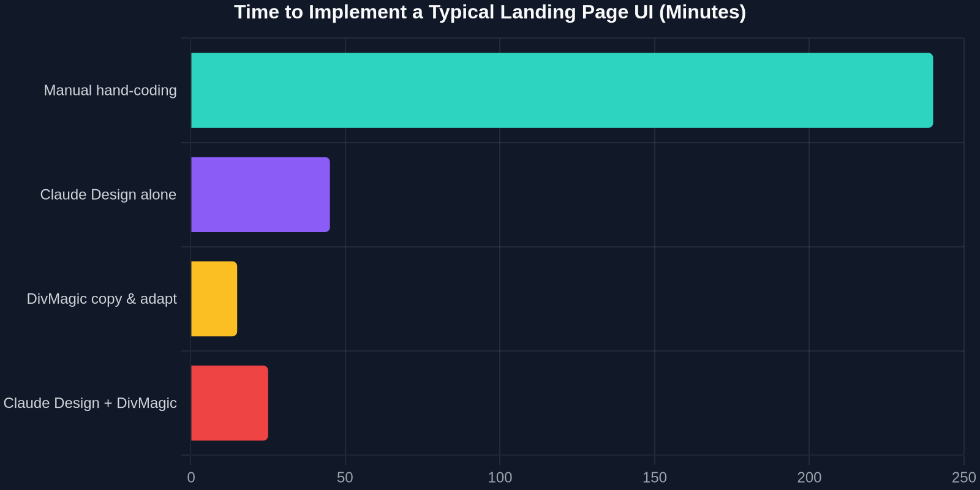Image resolution: width=980 pixels, height=490 pixels.
Task: Click the "150" x-axis tick label
Action: [655, 478]
